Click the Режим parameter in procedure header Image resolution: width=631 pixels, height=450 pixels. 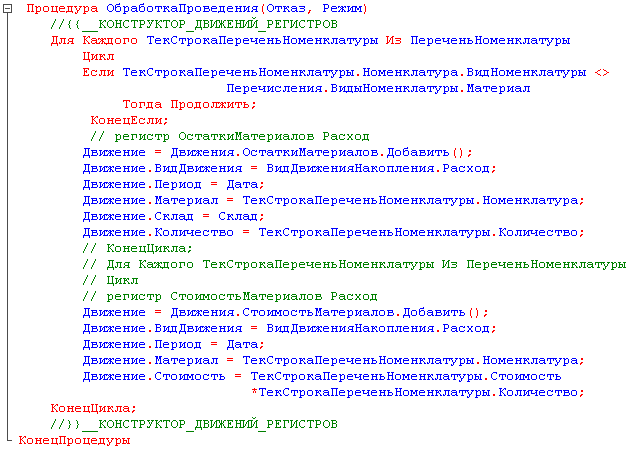345,9
